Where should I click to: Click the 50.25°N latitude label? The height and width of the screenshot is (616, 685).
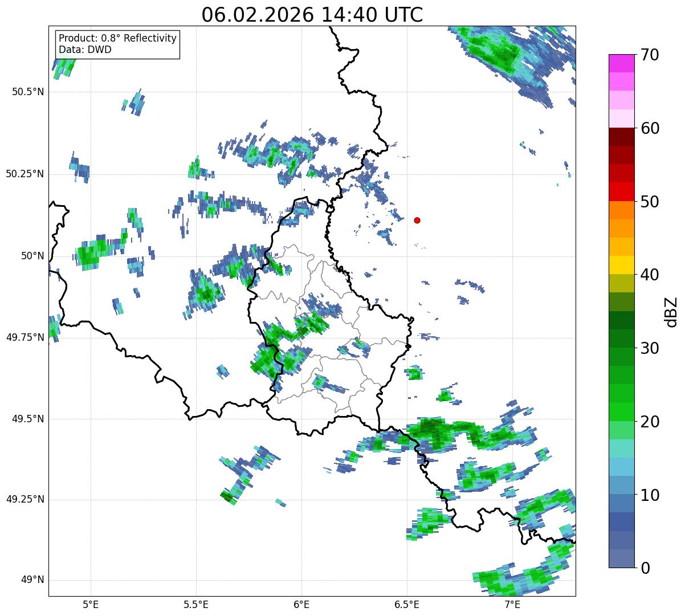25,174
